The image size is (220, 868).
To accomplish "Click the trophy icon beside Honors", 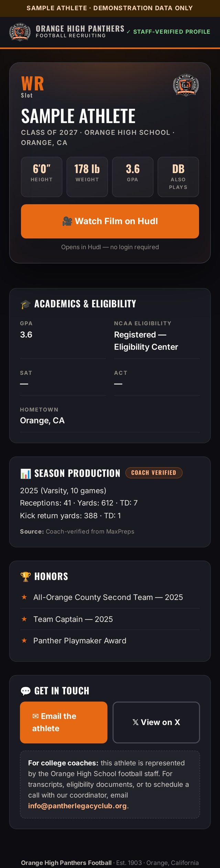I will tap(25, 576).
